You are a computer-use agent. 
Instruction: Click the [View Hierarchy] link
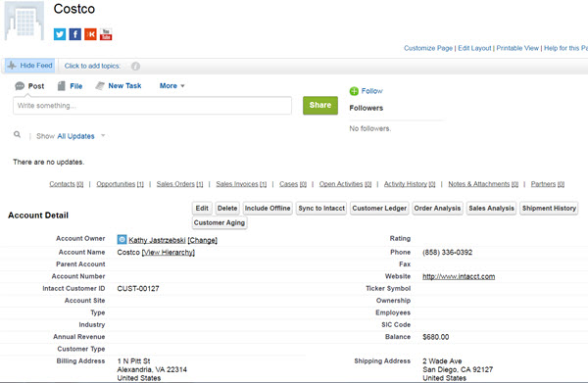[x=169, y=253]
